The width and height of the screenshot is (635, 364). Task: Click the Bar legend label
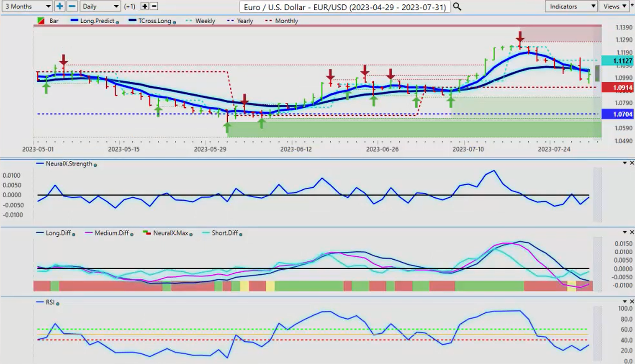tap(54, 21)
